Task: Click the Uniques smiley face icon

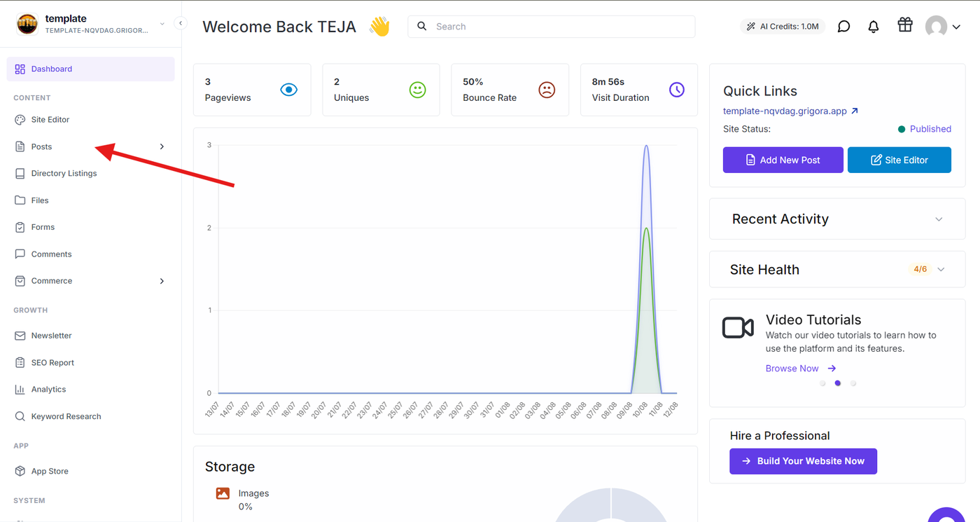Action: (418, 90)
